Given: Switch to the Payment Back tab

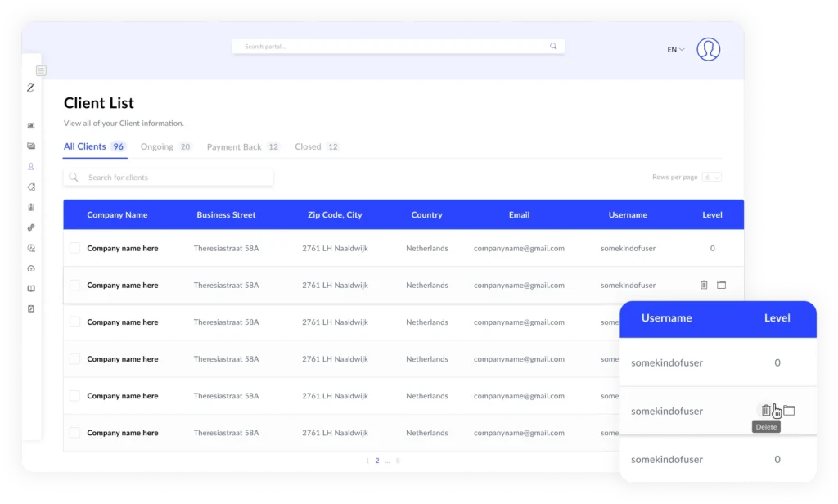Looking at the screenshot, I should click(243, 146).
